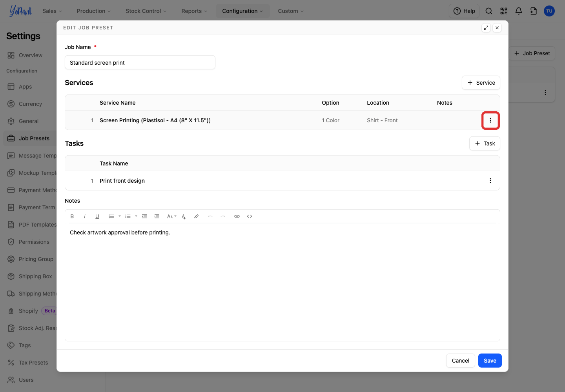565x392 pixels.
Task: Open the Sales menu
Action: [x=53, y=11]
